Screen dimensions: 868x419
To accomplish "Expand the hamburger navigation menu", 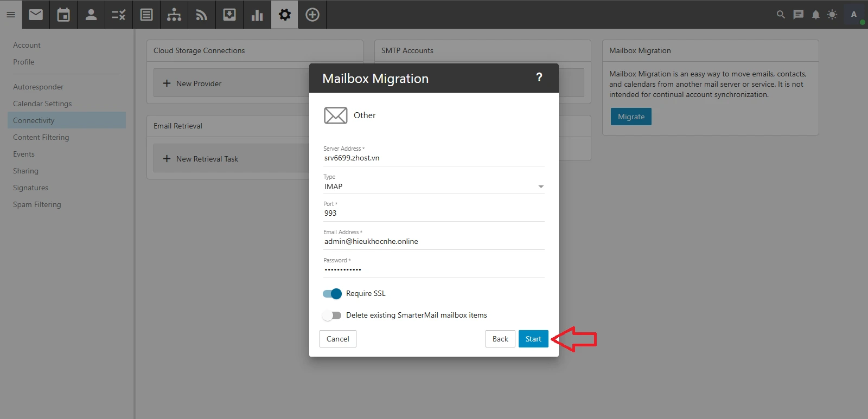I will (11, 15).
